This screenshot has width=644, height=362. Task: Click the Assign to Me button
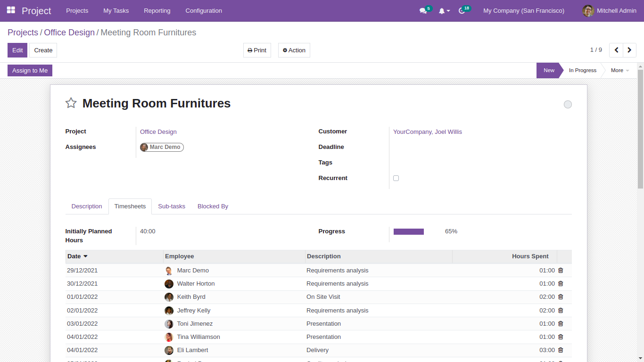tap(30, 70)
